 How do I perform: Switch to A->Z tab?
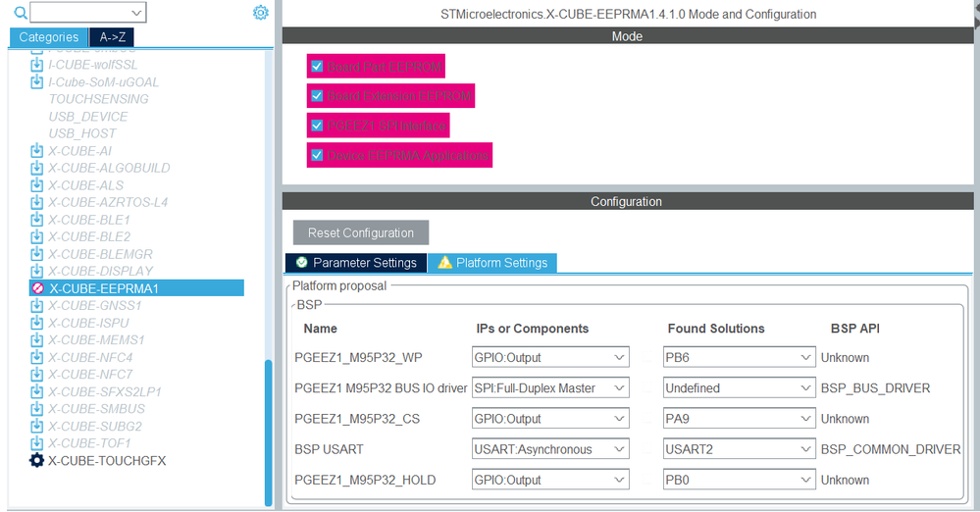(112, 37)
